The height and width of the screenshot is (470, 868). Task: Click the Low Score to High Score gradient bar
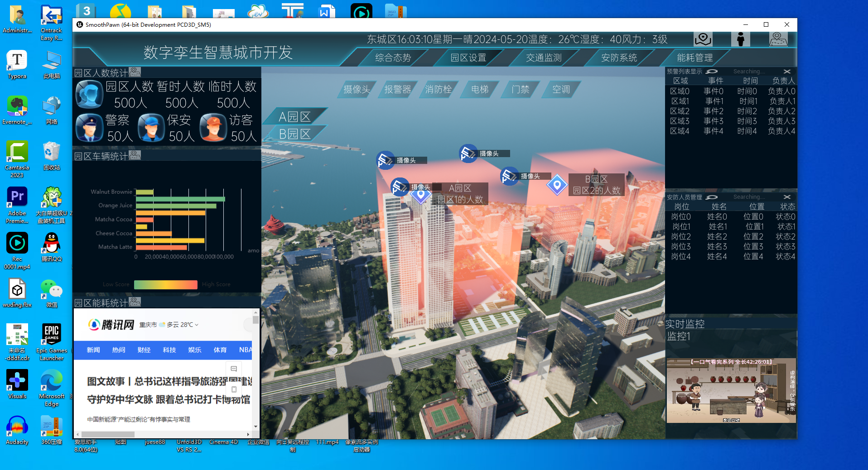click(x=165, y=284)
